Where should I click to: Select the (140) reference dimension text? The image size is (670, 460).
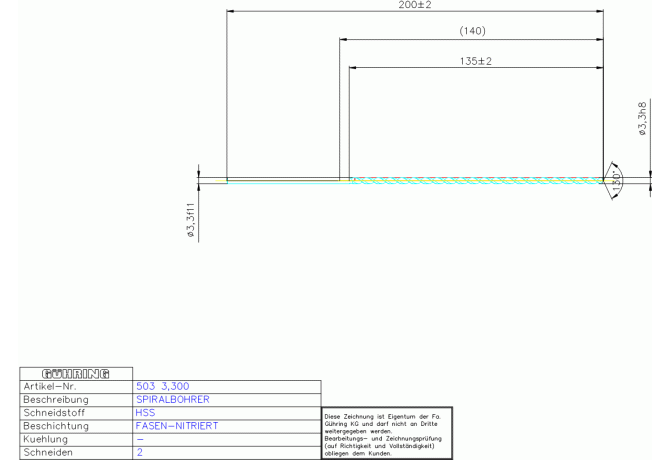point(472,32)
